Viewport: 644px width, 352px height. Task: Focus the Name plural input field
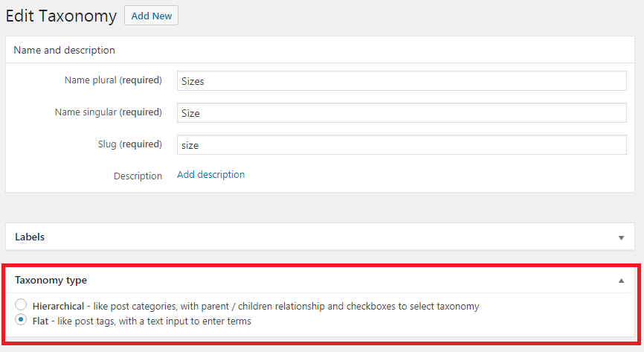(402, 80)
